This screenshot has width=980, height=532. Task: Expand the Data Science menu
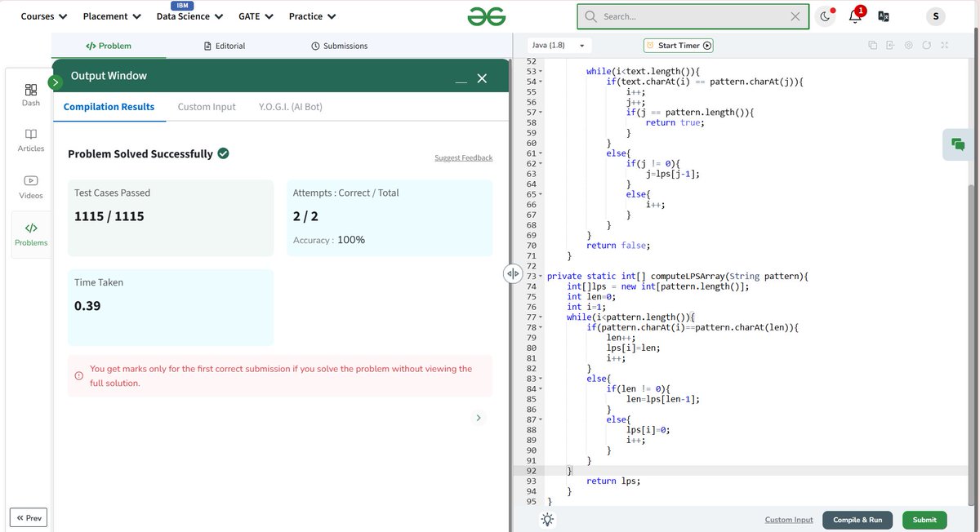point(189,16)
